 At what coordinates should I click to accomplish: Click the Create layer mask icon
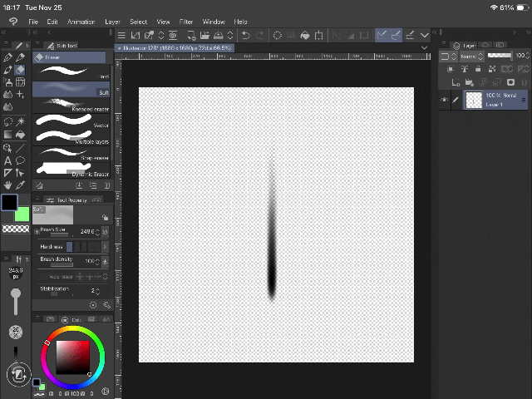point(510,82)
